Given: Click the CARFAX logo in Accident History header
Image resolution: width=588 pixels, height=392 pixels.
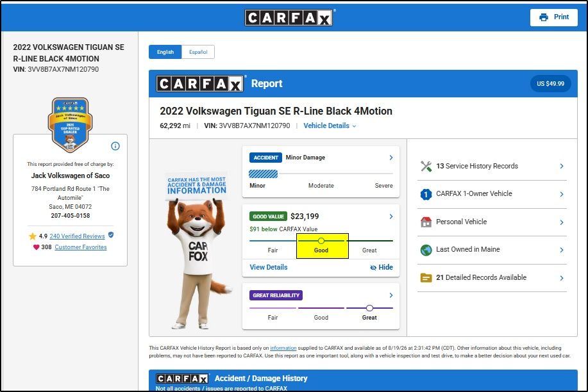Looking at the screenshot, I should (x=182, y=379).
